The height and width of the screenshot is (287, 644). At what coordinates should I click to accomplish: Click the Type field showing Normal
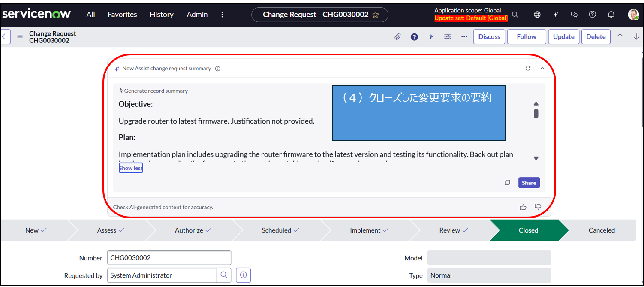[x=489, y=275]
